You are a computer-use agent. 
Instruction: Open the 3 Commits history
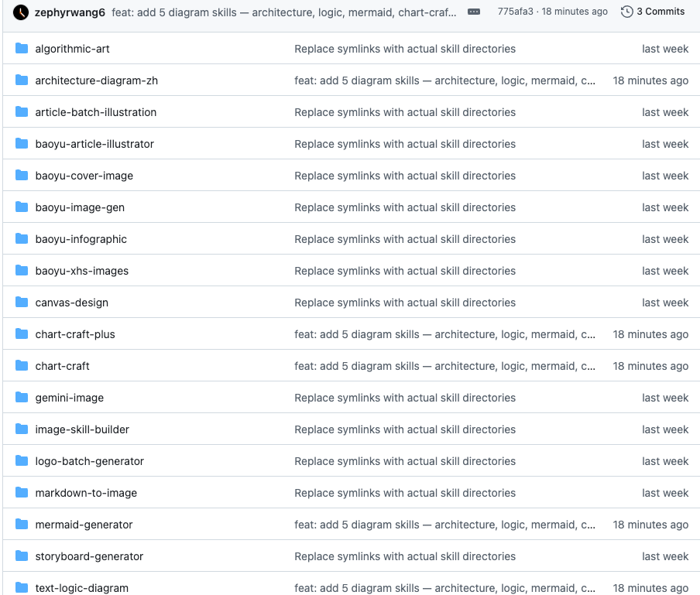pos(653,12)
